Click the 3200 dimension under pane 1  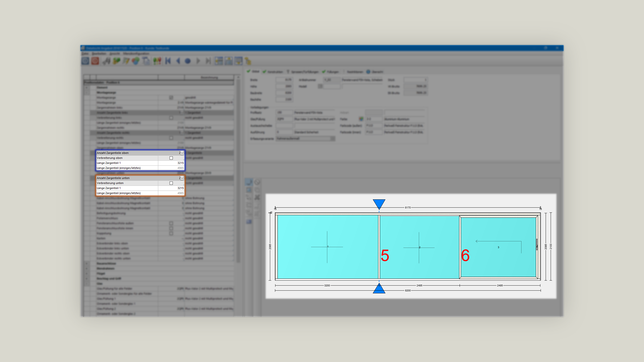pyautogui.click(x=327, y=286)
